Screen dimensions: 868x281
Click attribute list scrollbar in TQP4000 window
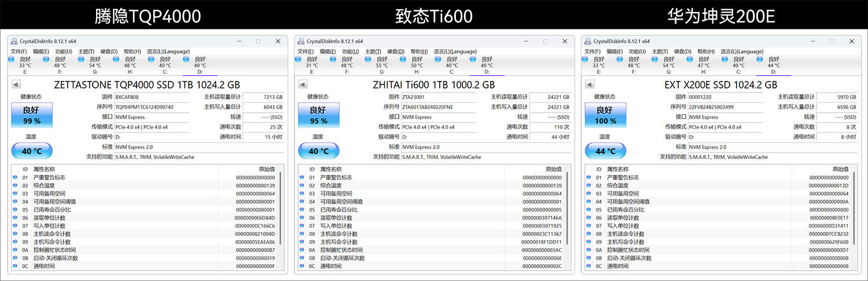(x=281, y=208)
